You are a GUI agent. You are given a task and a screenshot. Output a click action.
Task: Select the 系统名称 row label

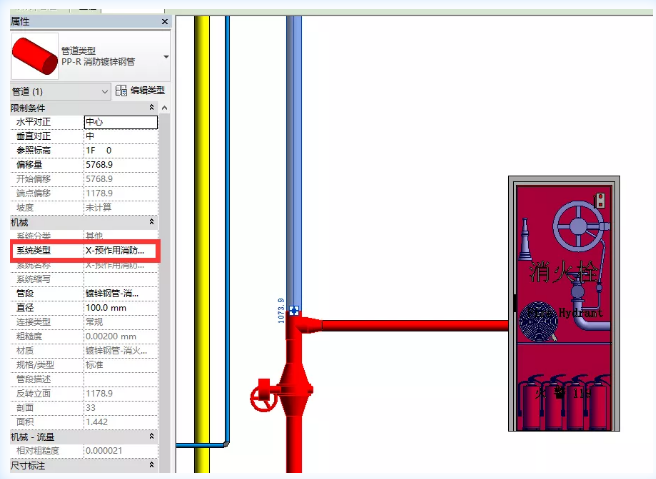[x=33, y=266]
